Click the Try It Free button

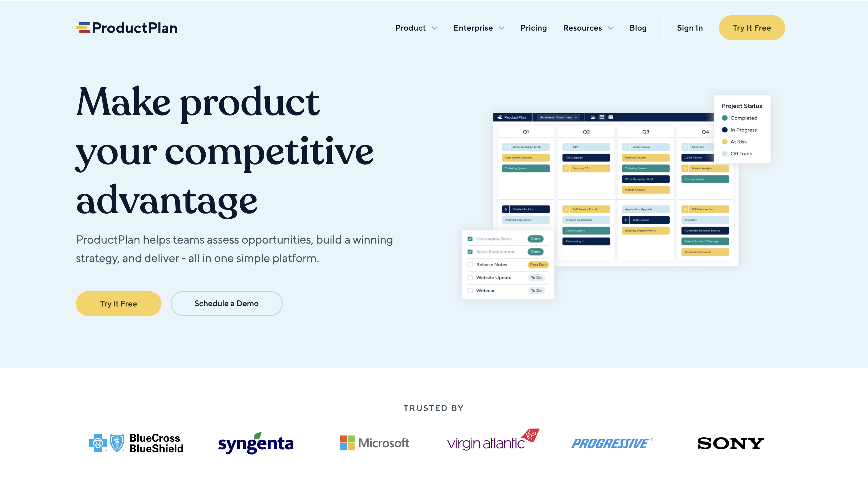coord(752,27)
